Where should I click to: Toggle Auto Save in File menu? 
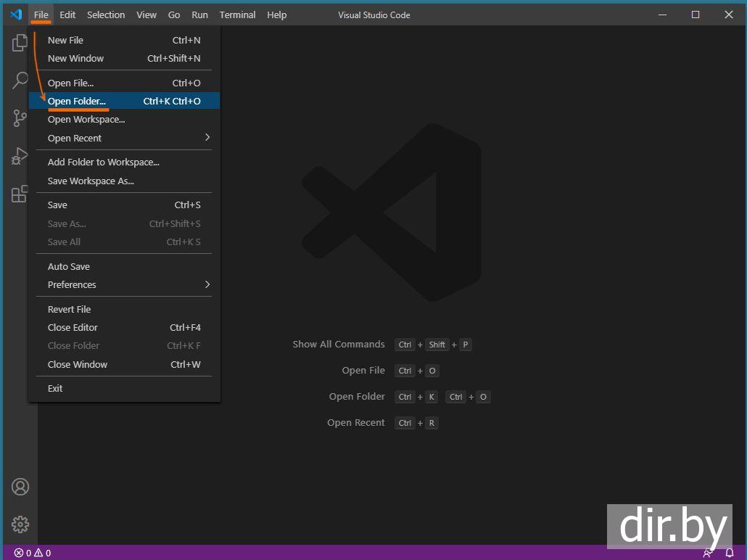[x=69, y=266]
